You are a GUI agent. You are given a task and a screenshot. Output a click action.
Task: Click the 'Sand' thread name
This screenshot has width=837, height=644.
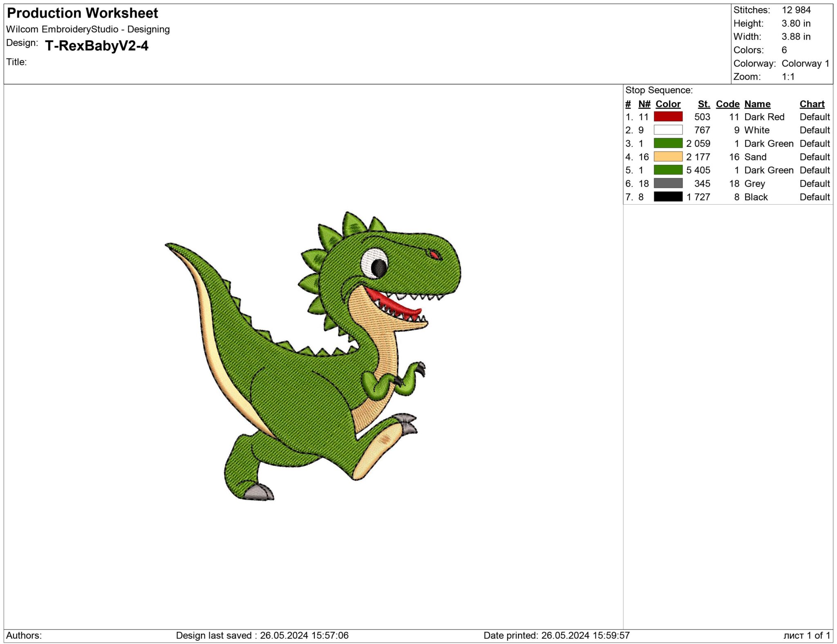(755, 157)
